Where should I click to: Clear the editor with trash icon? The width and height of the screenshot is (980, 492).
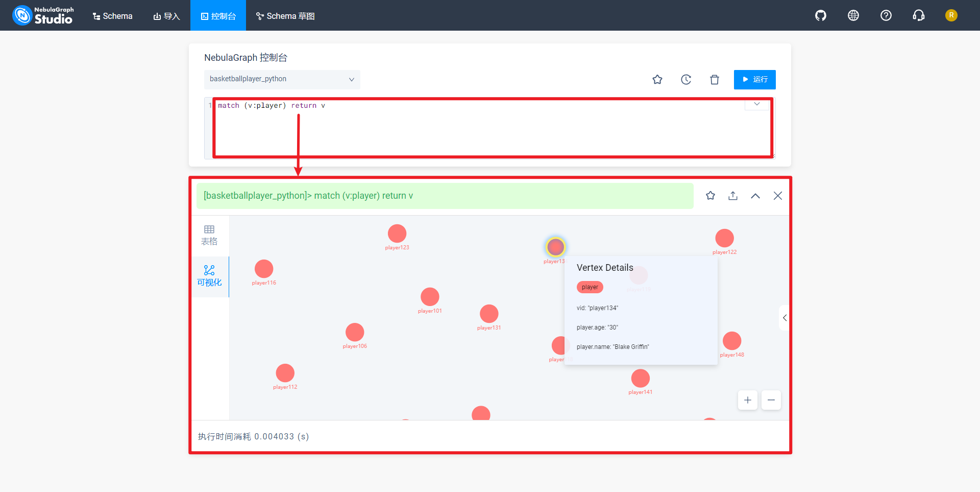(x=715, y=79)
